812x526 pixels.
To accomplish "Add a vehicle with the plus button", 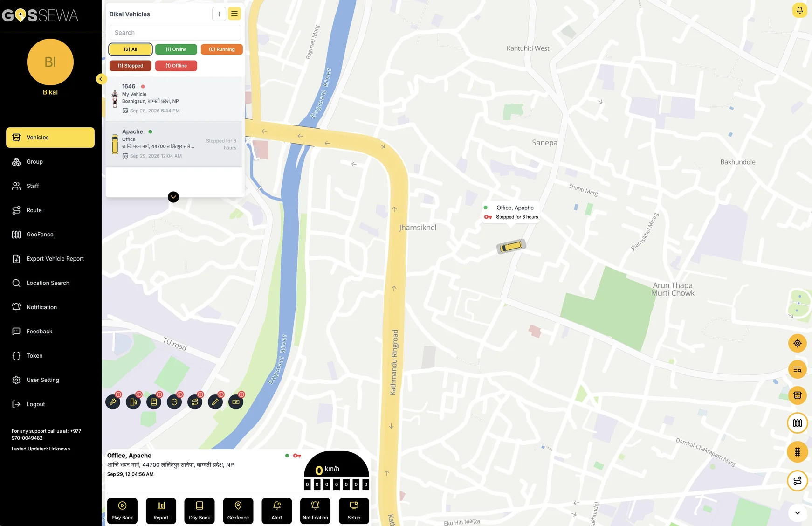I will 219,14.
